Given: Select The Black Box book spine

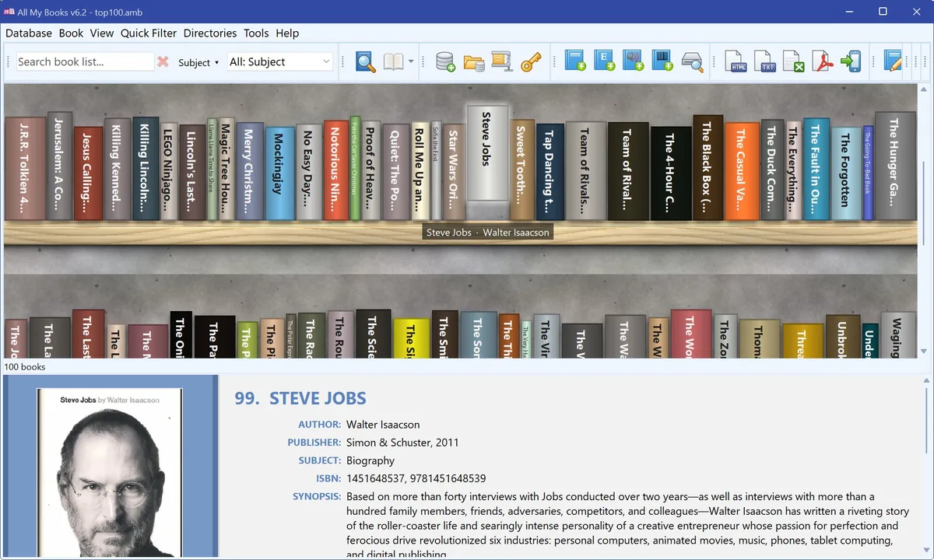Looking at the screenshot, I should (708, 168).
